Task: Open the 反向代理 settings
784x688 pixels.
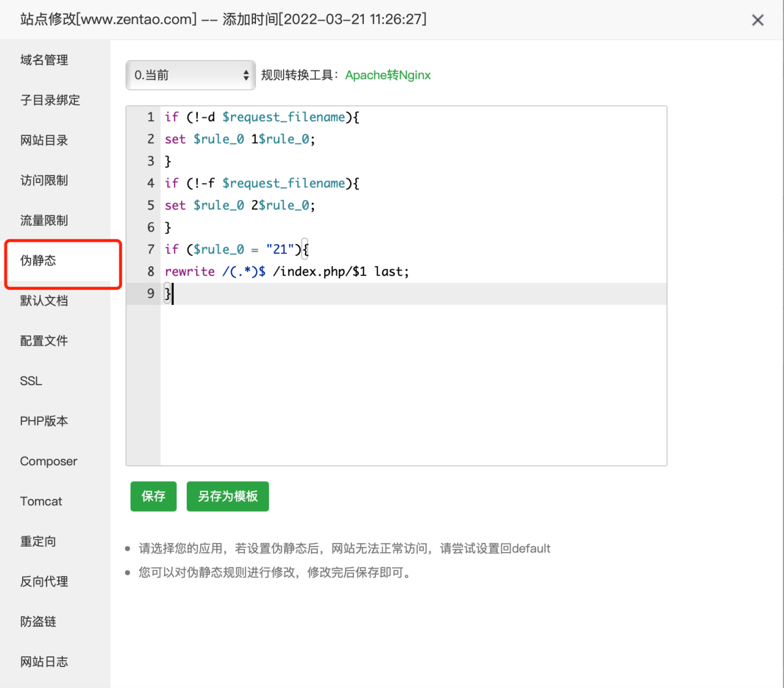Action: point(44,581)
